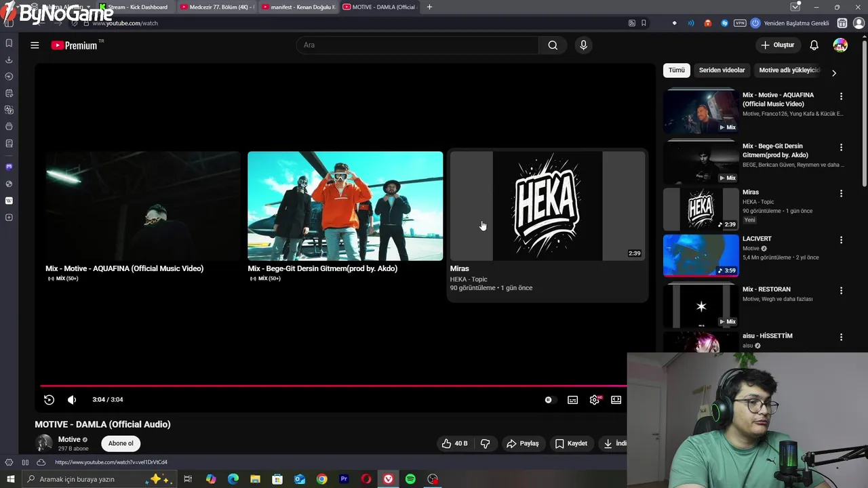868x488 pixels.
Task: Select the Tümü filter chip
Action: coord(677,70)
